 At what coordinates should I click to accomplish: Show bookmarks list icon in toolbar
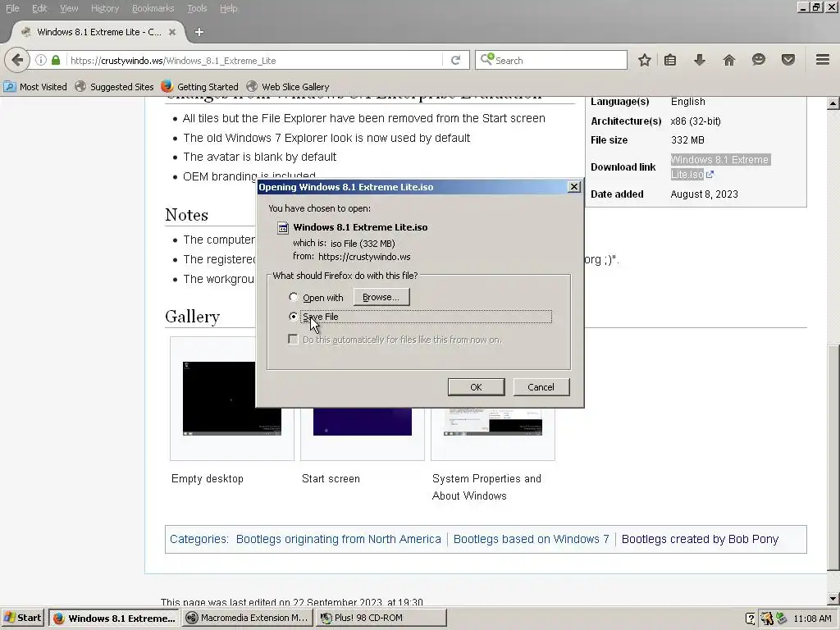(670, 60)
